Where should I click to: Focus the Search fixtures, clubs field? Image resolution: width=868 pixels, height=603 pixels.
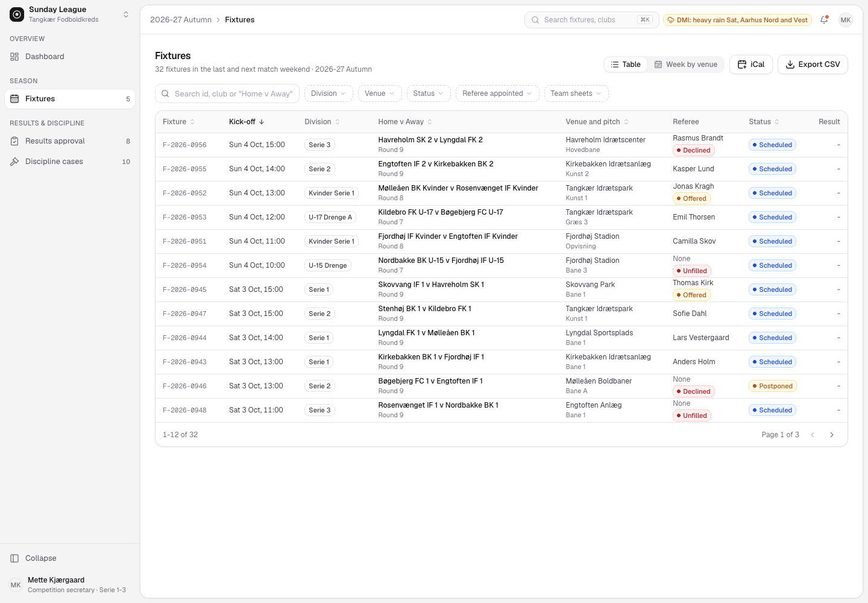point(591,20)
